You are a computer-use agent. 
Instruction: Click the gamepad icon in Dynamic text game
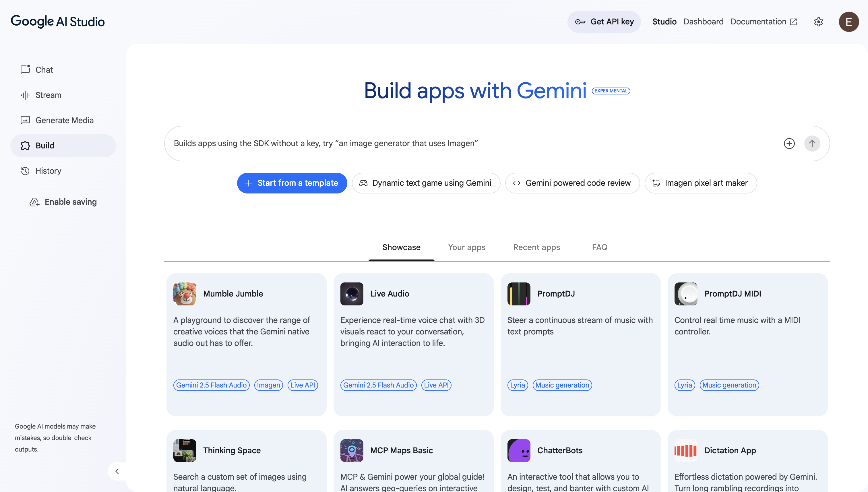(363, 183)
